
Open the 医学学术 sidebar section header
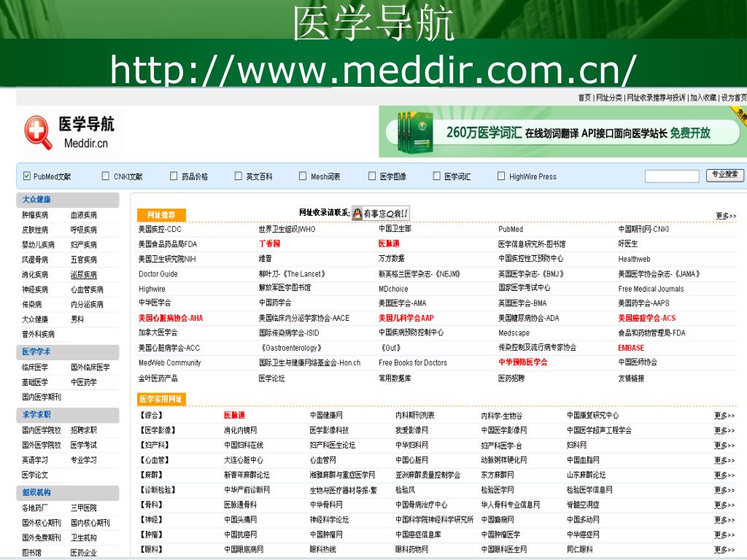(68, 352)
